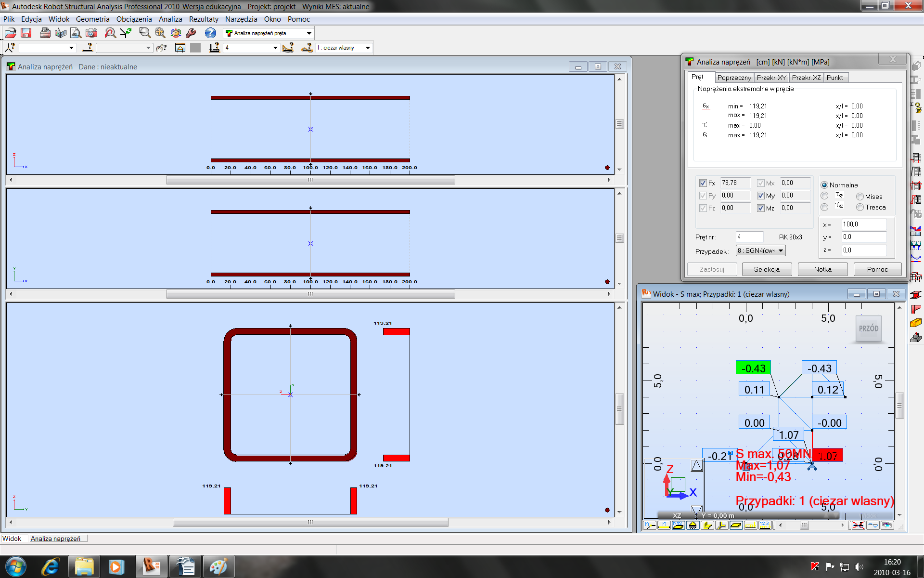Viewport: 924px width, 578px height.
Task: Click the Pręt nr input field
Action: 749,237
